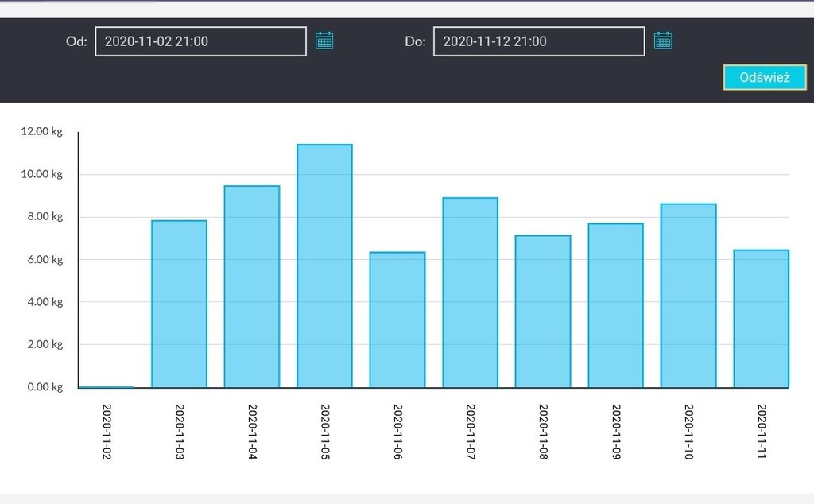This screenshot has height=504, width=814.
Task: Open the calendar picker for the Do date
Action: click(x=663, y=41)
